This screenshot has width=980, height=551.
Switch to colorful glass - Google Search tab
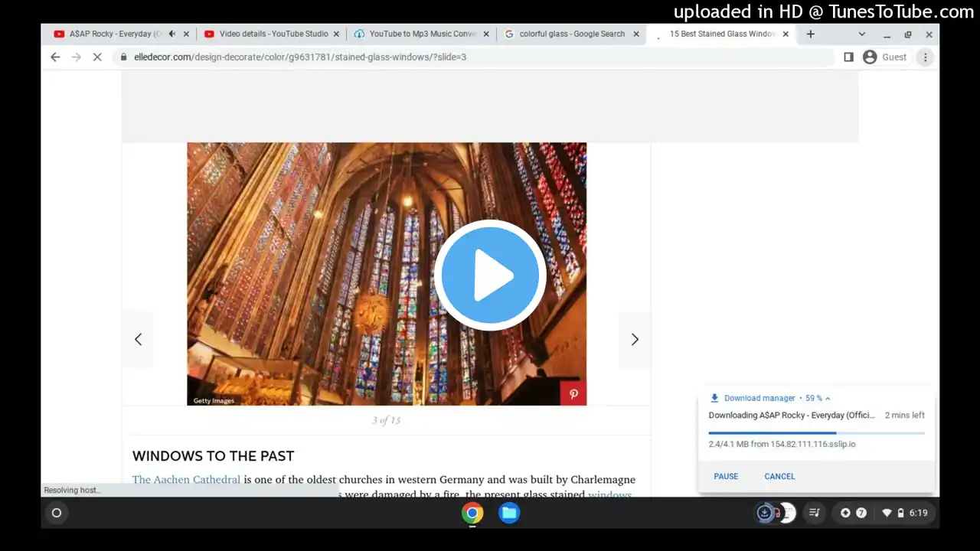(572, 34)
